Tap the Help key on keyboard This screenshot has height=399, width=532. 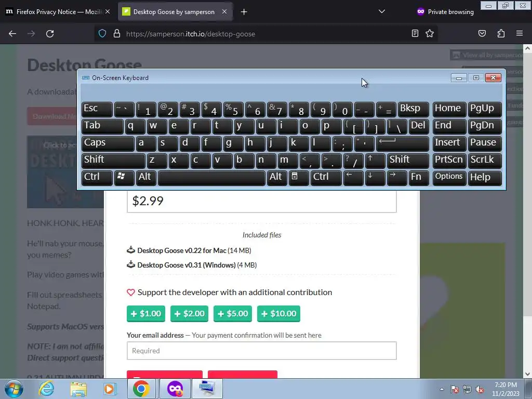click(485, 177)
